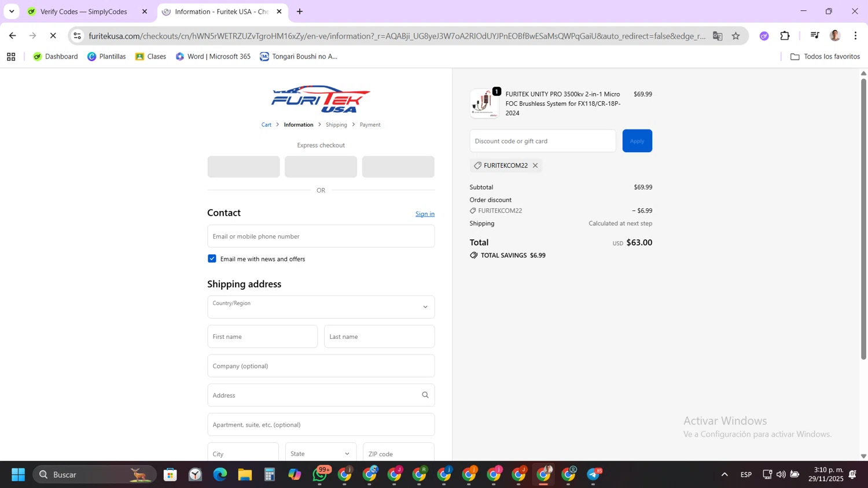Open Microsoft Store from taskbar
The image size is (868, 488).
coord(170,475)
